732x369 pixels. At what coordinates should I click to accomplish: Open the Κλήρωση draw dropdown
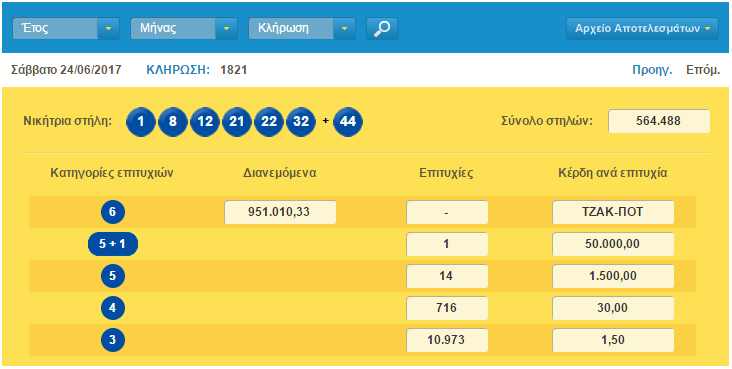(302, 28)
